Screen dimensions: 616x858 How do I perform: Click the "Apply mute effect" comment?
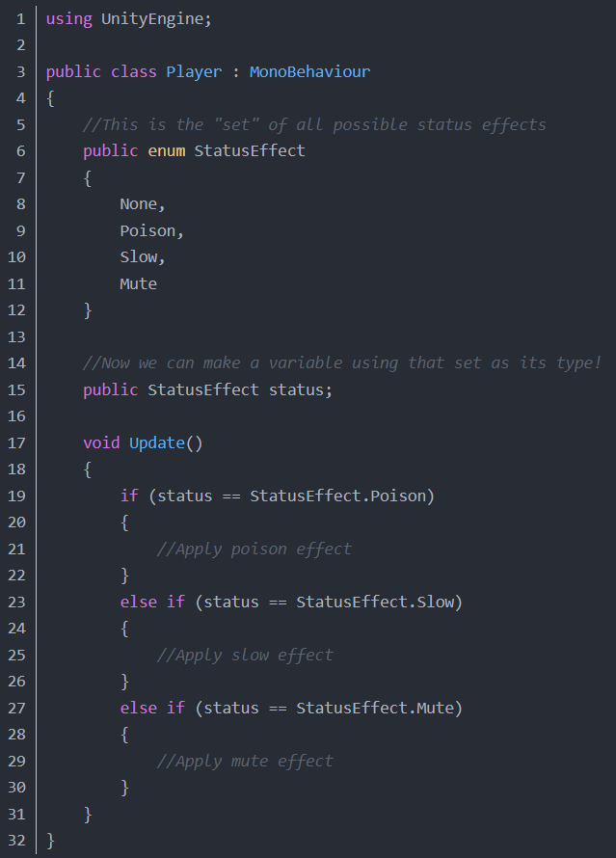pos(245,762)
